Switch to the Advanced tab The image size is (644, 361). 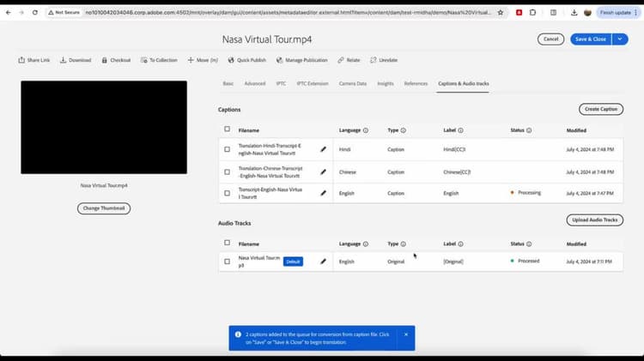tap(255, 84)
